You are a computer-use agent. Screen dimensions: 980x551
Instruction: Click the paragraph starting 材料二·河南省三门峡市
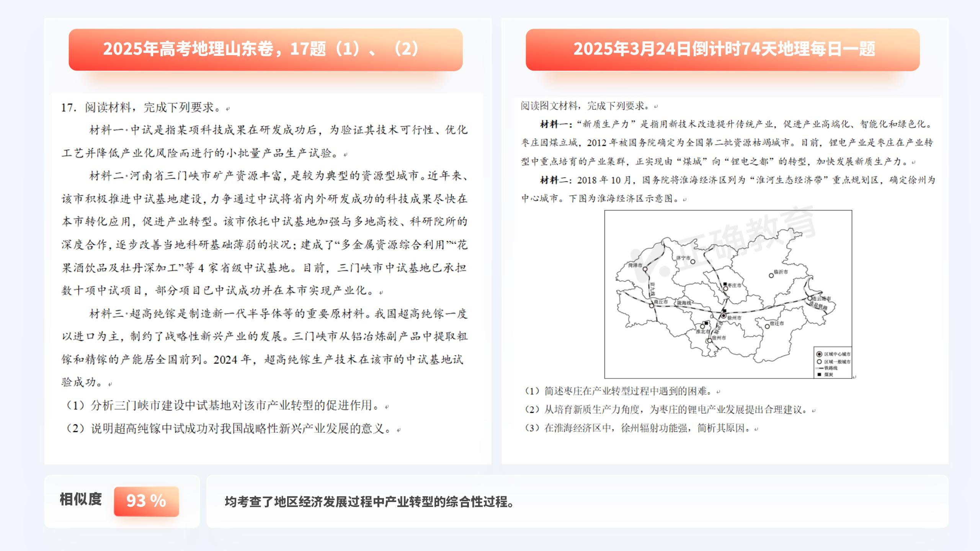265,233
